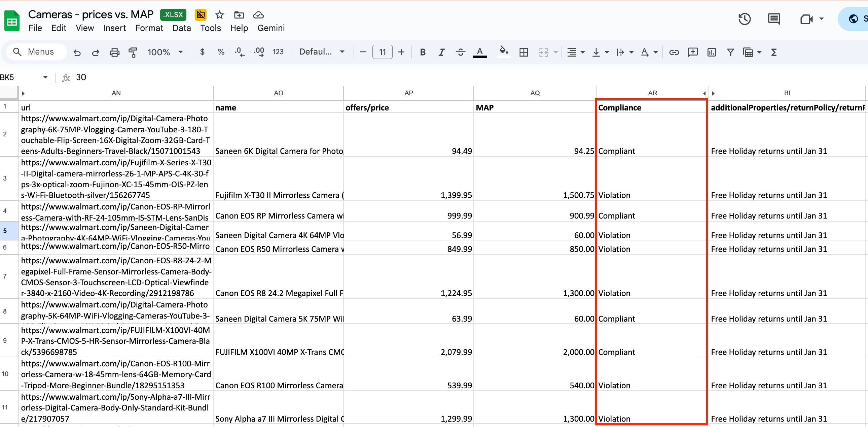This screenshot has height=427, width=868.
Task: Click the Undo button
Action: [77, 53]
